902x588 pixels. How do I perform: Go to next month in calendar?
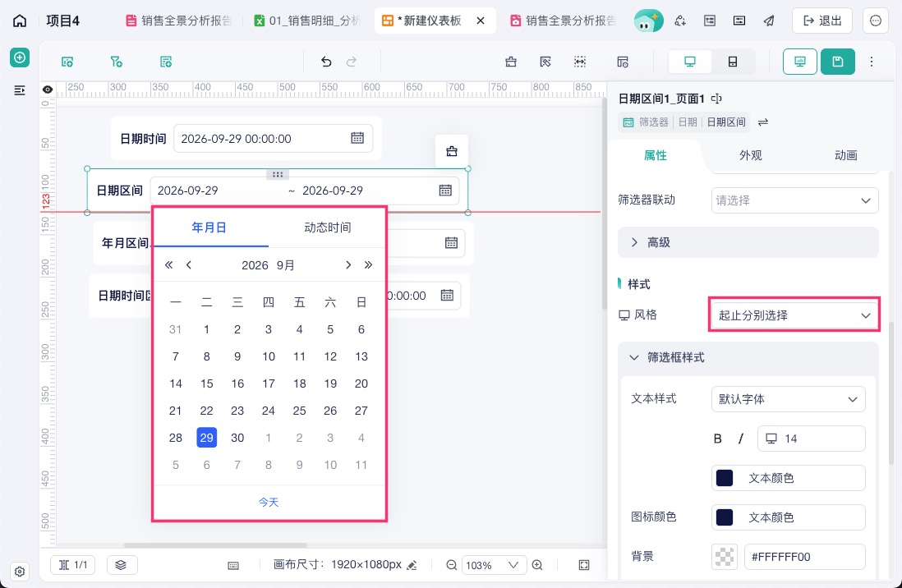(x=348, y=264)
